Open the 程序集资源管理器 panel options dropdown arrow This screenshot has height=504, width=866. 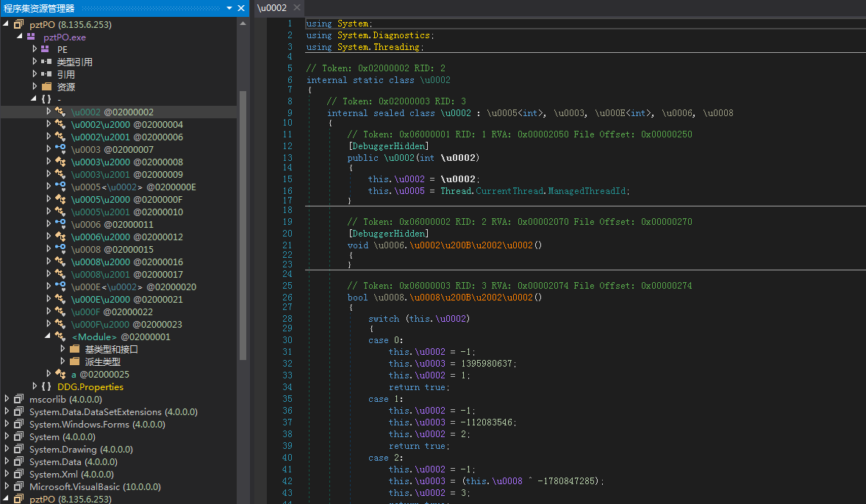229,8
